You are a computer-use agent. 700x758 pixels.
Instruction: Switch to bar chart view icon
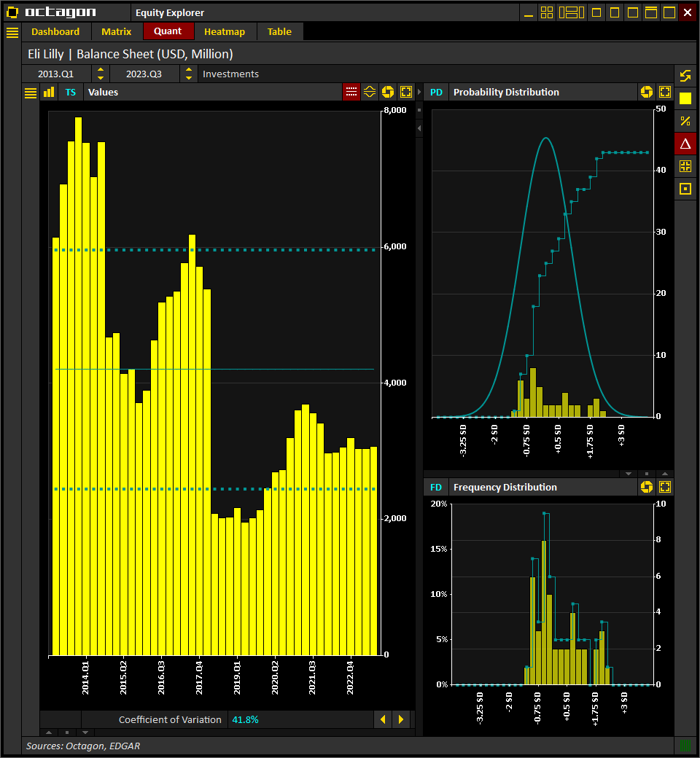point(49,93)
